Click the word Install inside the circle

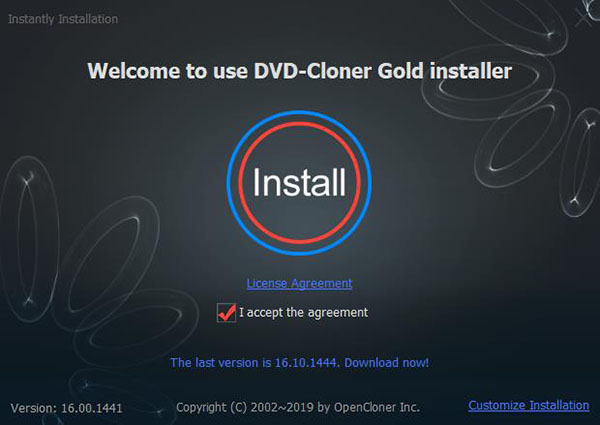click(x=299, y=182)
